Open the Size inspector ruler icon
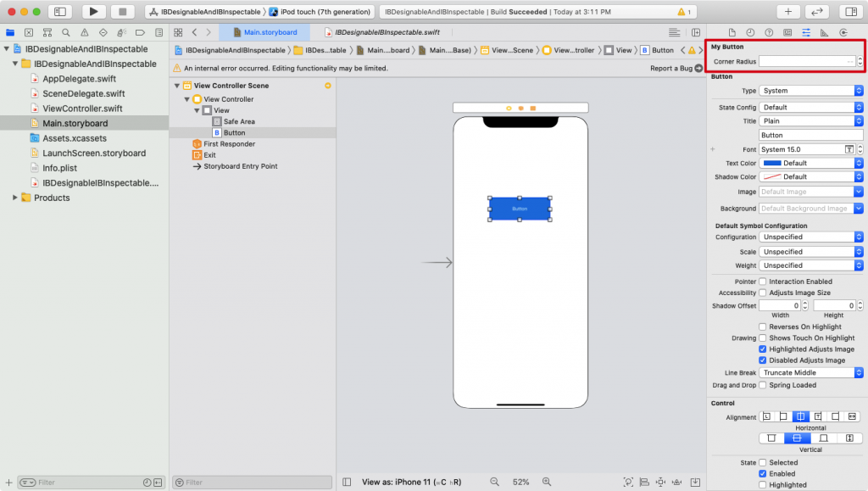Screen dimensions: 868x491 [824, 32]
